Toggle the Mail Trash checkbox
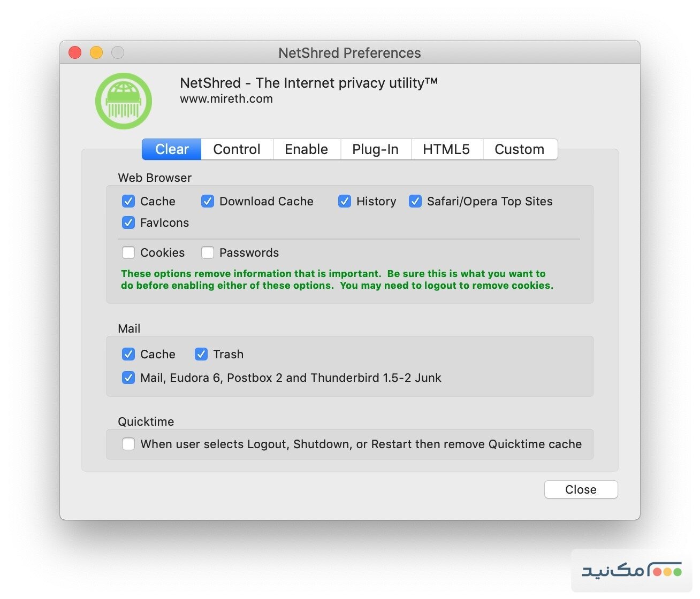The width and height of the screenshot is (700, 599). point(201,354)
